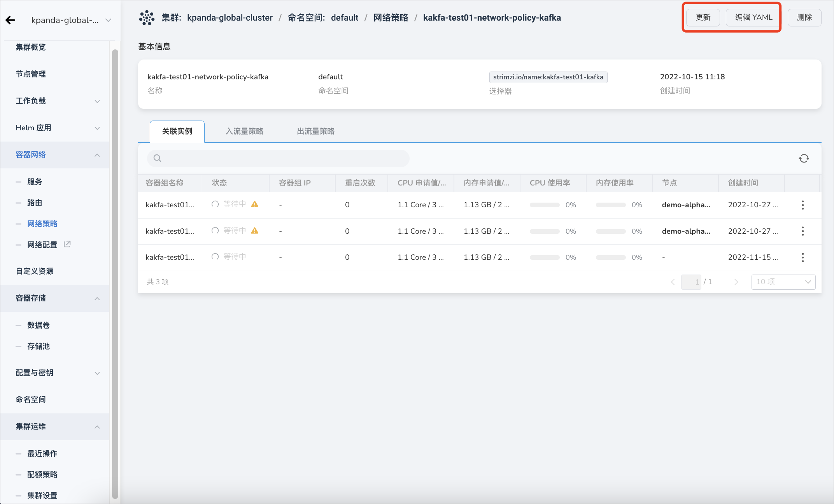Select 网络策略 in the sidebar
The height and width of the screenshot is (504, 834).
tap(42, 224)
